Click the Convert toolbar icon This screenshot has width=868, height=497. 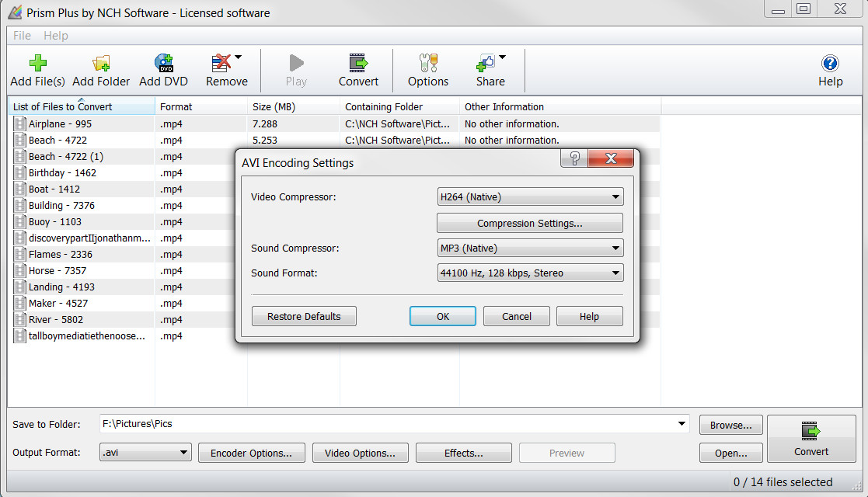click(x=357, y=62)
